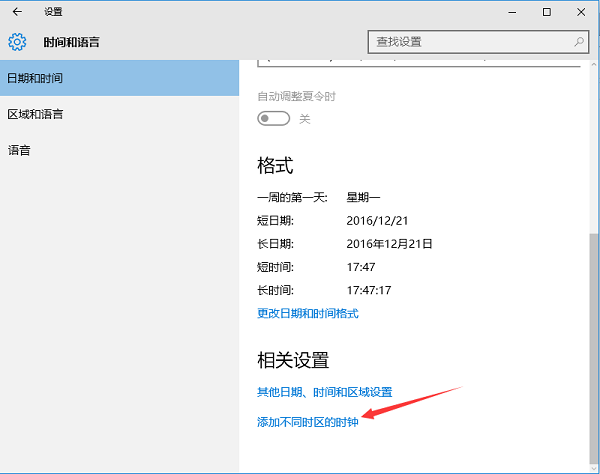Click the 长日期 label
600x474 pixels.
pos(276,244)
